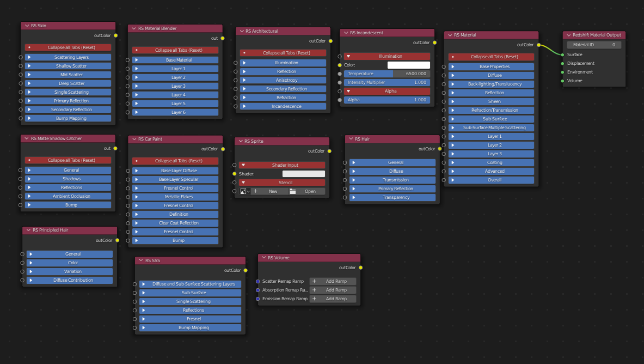
Task: Click the outColor socket on RS Architectural
Action: [330, 41]
